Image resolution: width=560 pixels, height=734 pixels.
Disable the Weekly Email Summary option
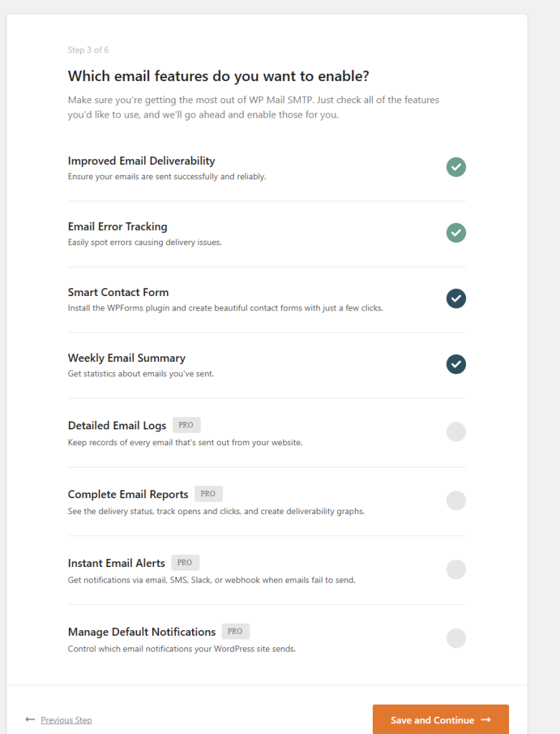(x=456, y=364)
